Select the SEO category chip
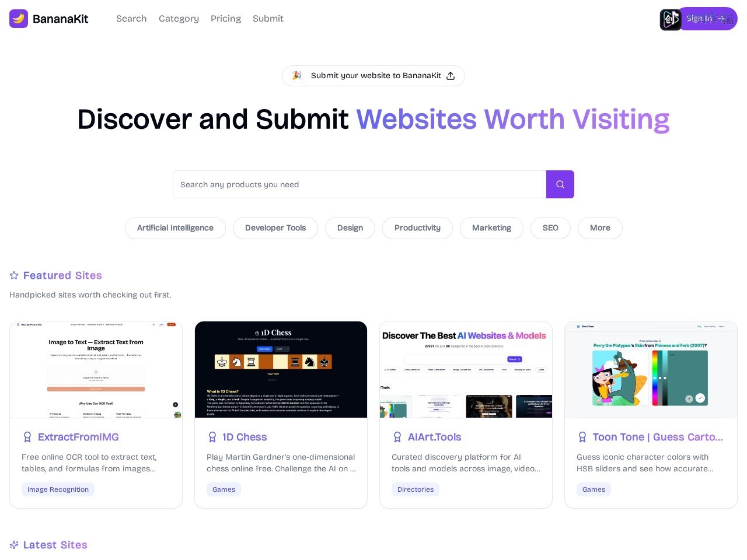747x560 pixels. point(550,228)
